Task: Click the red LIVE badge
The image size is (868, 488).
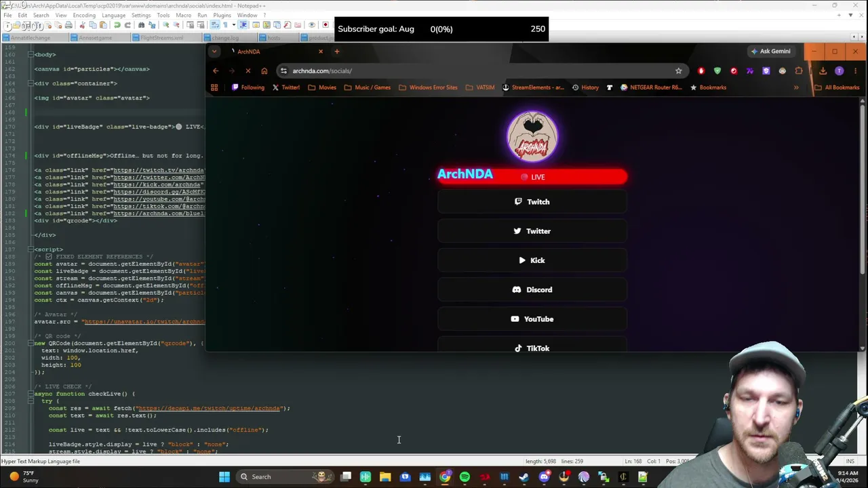Action: click(x=532, y=177)
